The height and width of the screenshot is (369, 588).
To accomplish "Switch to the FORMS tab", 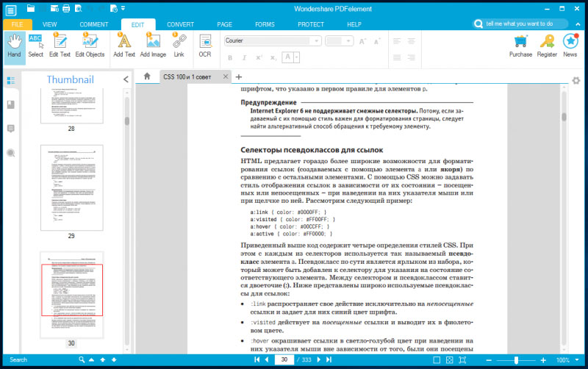I will click(265, 24).
